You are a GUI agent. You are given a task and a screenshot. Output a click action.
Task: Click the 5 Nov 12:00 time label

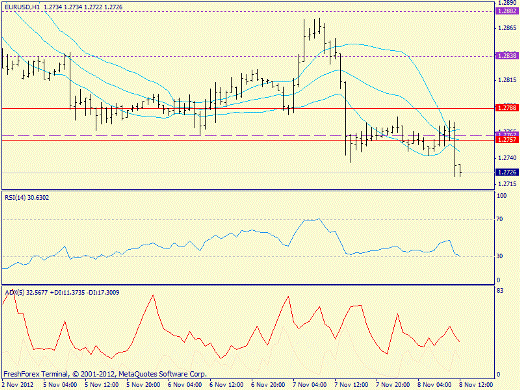102,385
